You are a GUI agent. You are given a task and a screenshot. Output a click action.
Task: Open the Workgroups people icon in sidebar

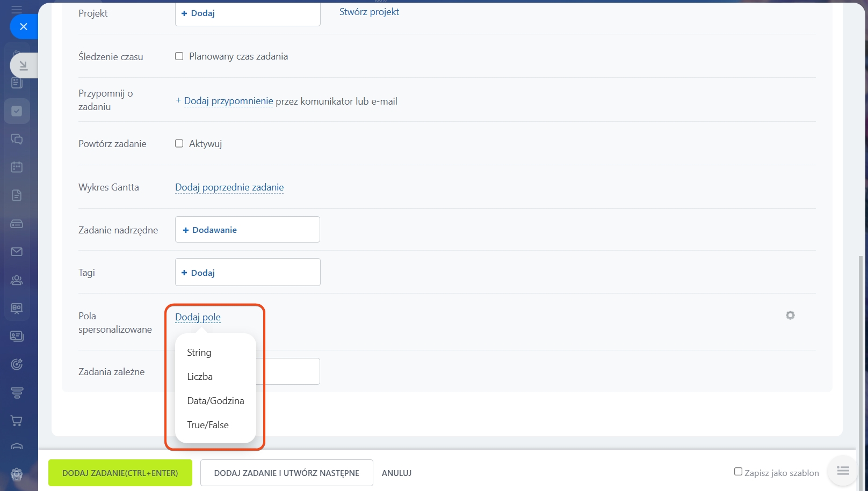click(17, 280)
